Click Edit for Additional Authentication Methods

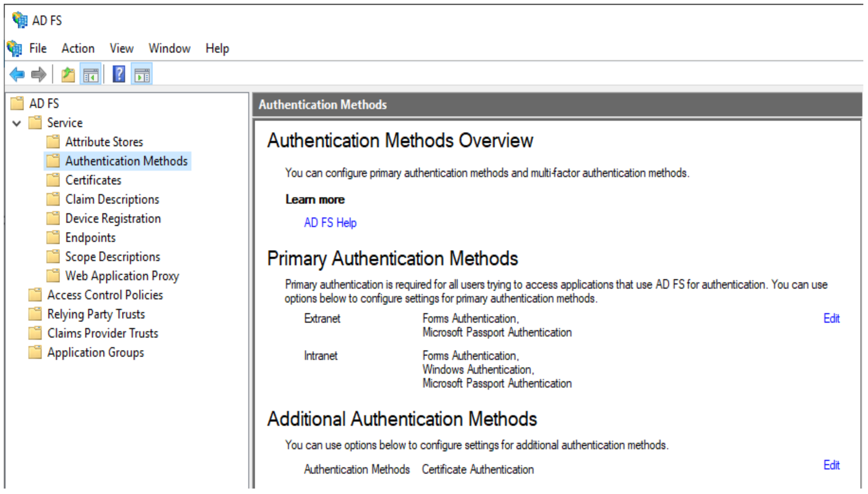click(x=831, y=465)
